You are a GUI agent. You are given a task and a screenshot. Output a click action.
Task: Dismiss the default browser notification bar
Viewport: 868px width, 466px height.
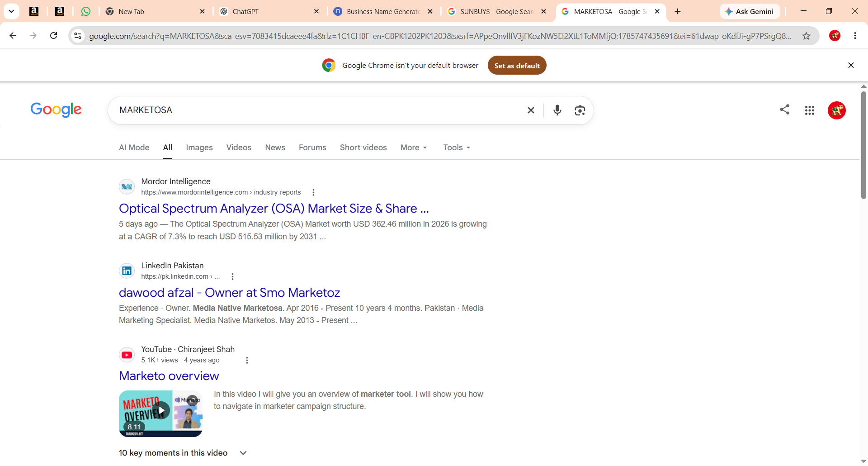(851, 65)
